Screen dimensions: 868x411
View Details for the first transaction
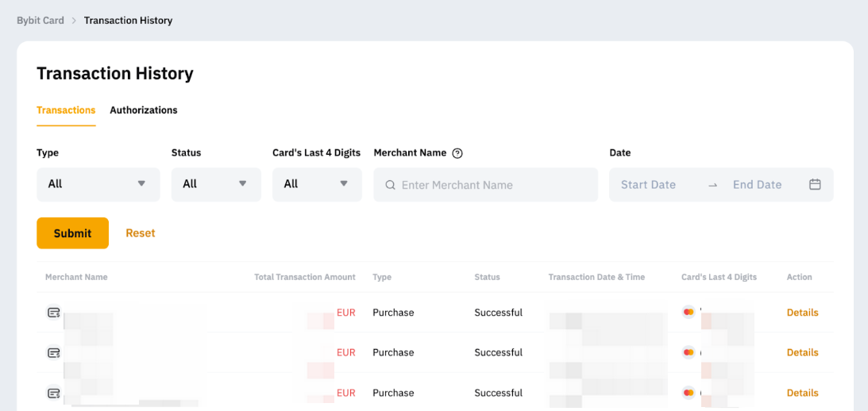point(802,313)
